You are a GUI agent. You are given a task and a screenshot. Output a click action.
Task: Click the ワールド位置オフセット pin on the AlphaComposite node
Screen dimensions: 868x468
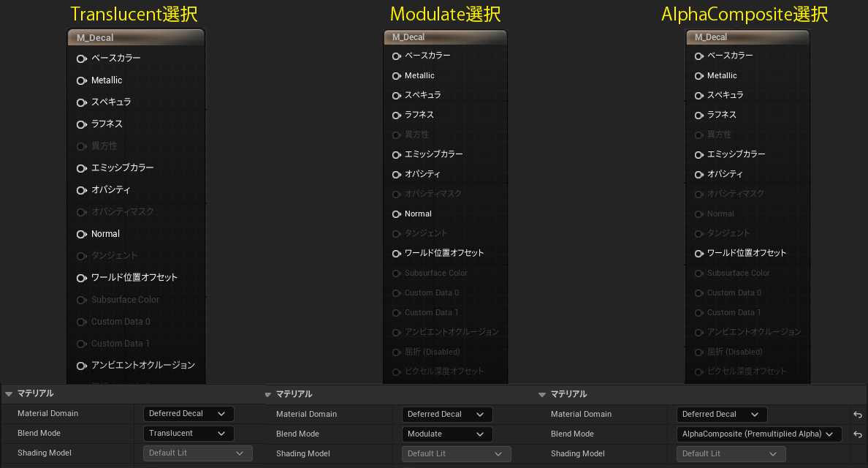coord(700,252)
